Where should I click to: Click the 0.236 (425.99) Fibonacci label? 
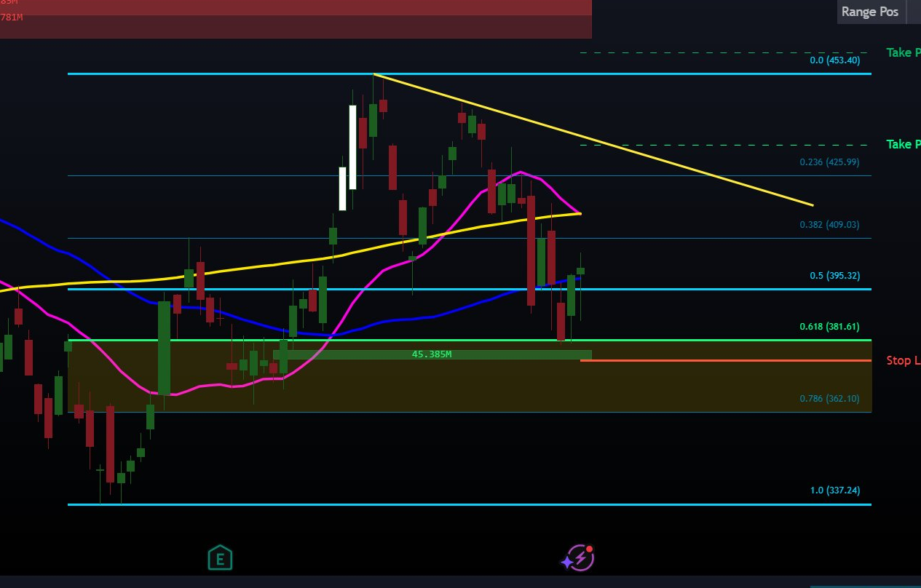(x=829, y=162)
